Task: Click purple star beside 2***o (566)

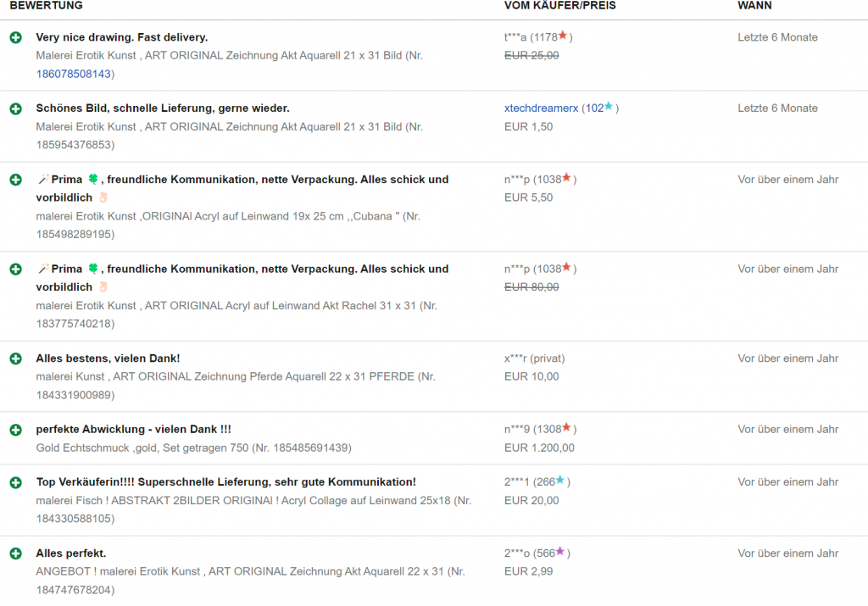Action: (x=560, y=553)
